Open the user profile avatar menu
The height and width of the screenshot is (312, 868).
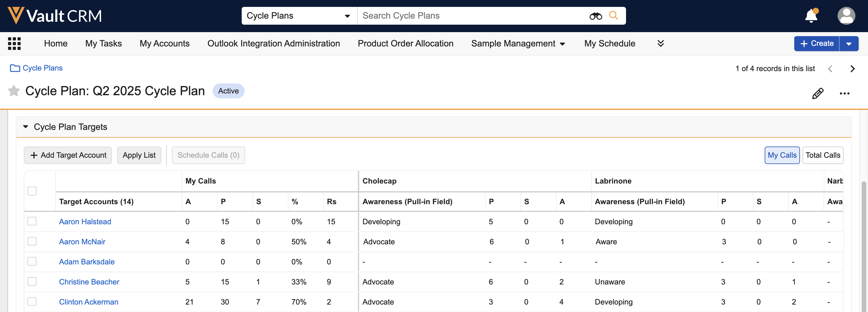(846, 16)
